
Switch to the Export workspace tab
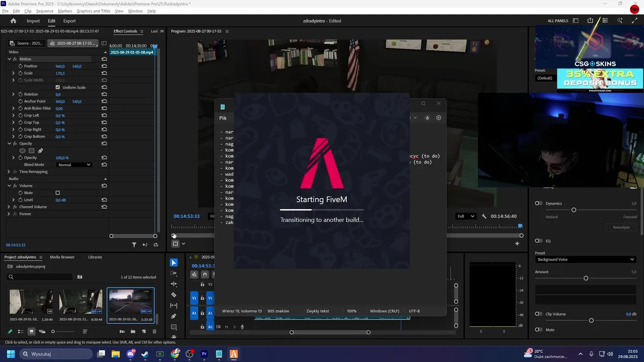tap(69, 21)
